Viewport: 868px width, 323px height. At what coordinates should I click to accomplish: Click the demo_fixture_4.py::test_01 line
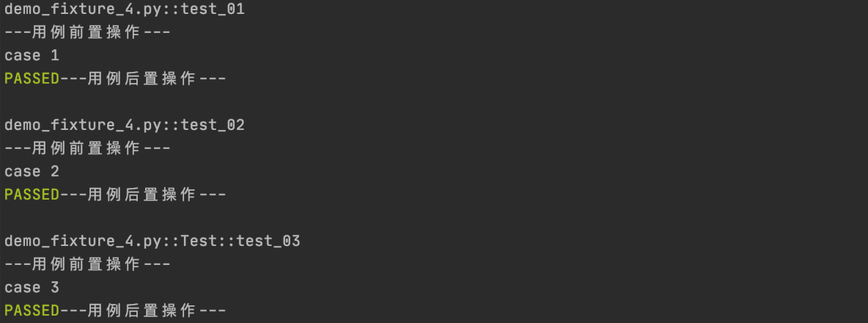[125, 10]
